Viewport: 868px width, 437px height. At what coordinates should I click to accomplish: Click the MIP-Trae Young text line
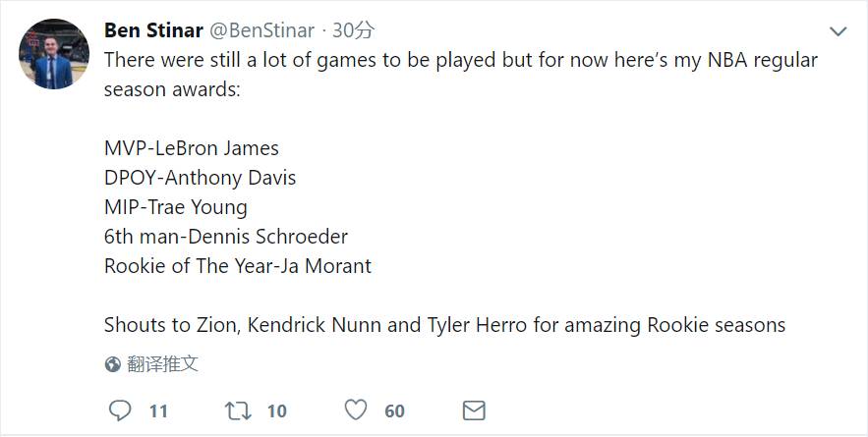point(175,207)
